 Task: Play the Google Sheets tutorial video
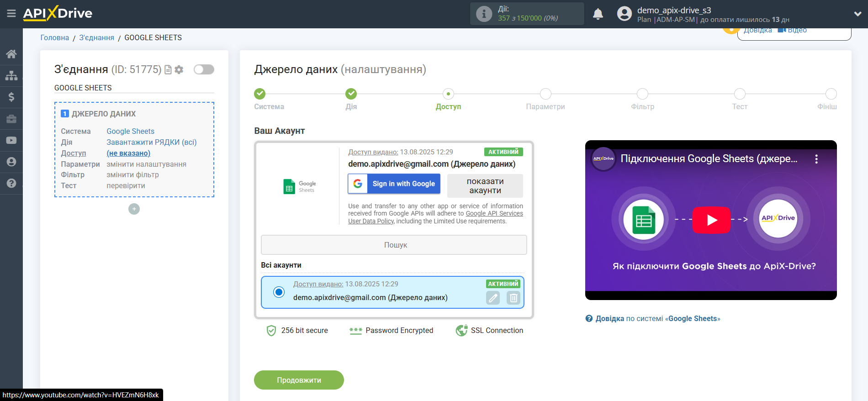711,220
